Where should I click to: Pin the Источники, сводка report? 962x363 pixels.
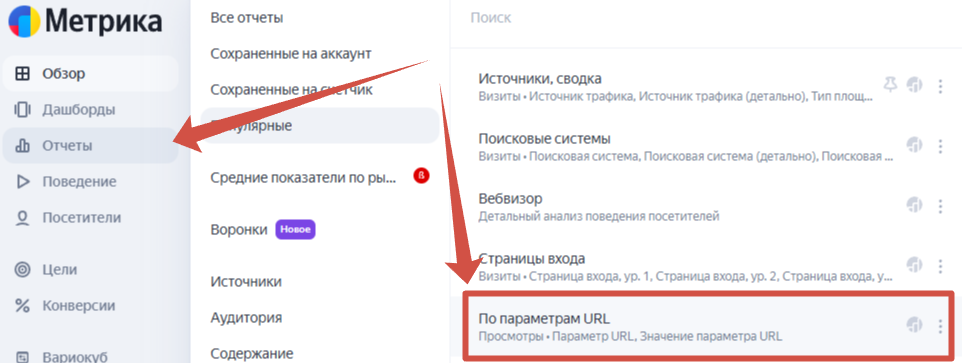890,85
